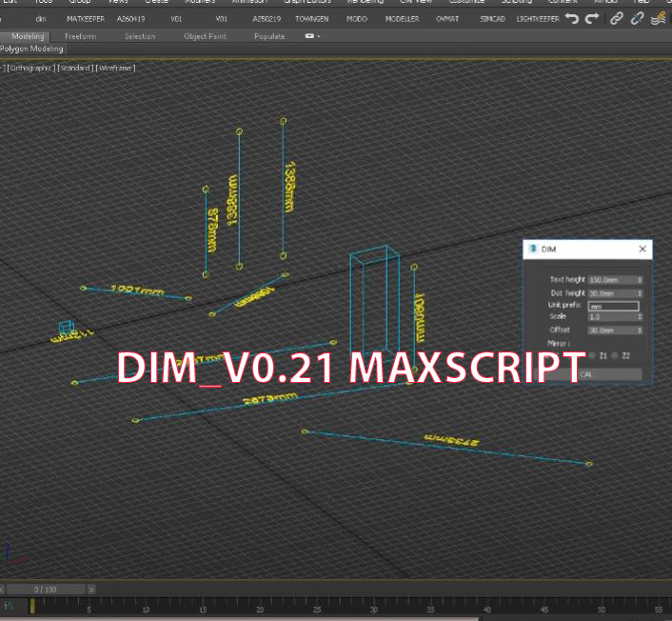Click the Undo arrow icon

click(572, 18)
